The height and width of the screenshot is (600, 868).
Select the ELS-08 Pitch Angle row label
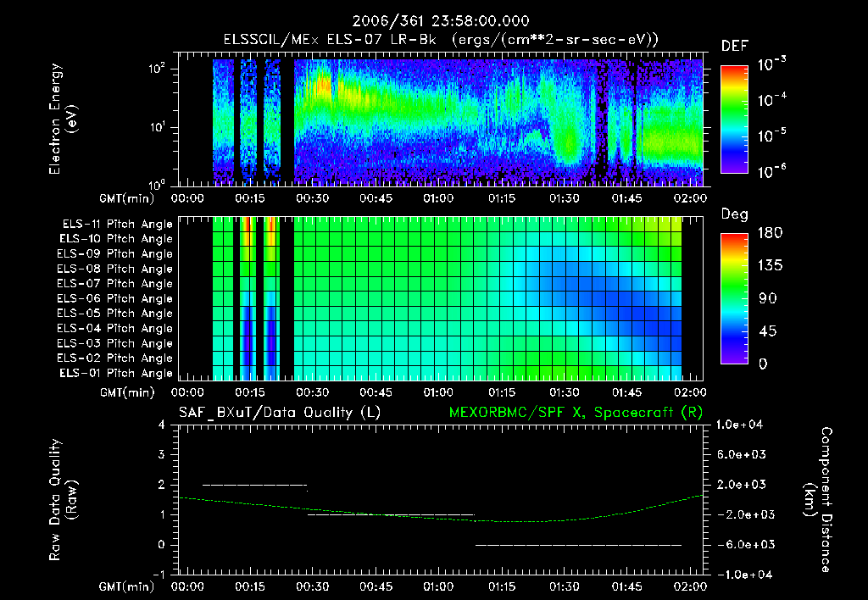(115, 269)
